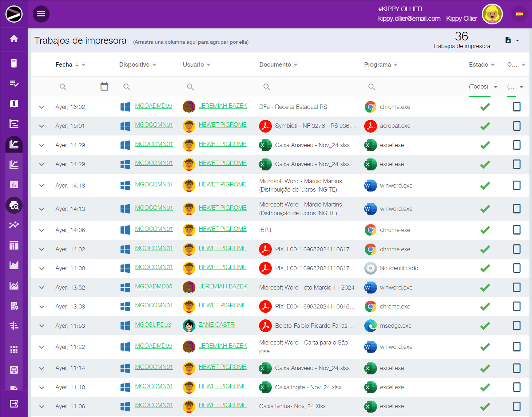Screen dimensions: 532x417
Task: Tick checkbox for Ayer, 16:02 row
Action: [516, 107]
